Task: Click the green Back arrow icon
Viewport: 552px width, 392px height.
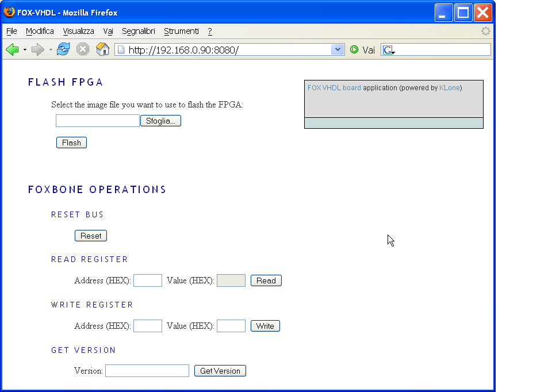Action: [x=12, y=49]
